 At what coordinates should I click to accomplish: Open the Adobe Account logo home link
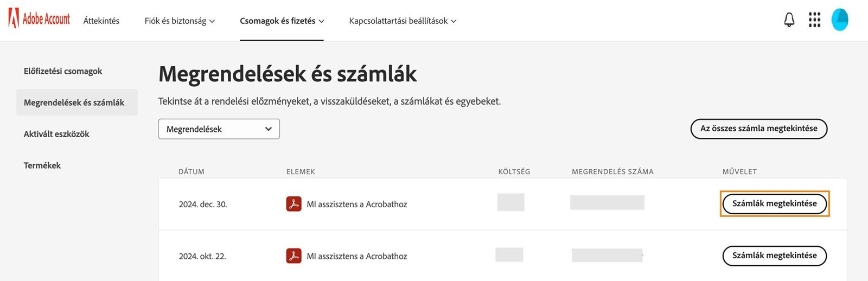click(39, 19)
